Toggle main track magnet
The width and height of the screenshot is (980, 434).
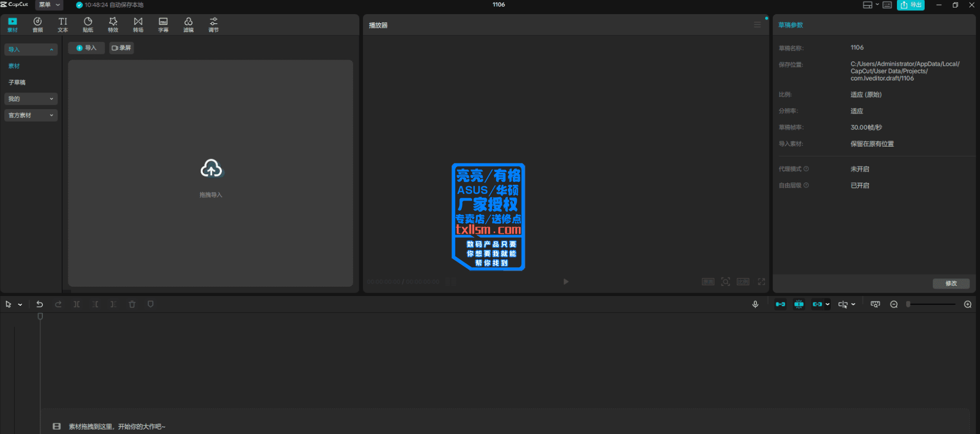click(x=780, y=304)
